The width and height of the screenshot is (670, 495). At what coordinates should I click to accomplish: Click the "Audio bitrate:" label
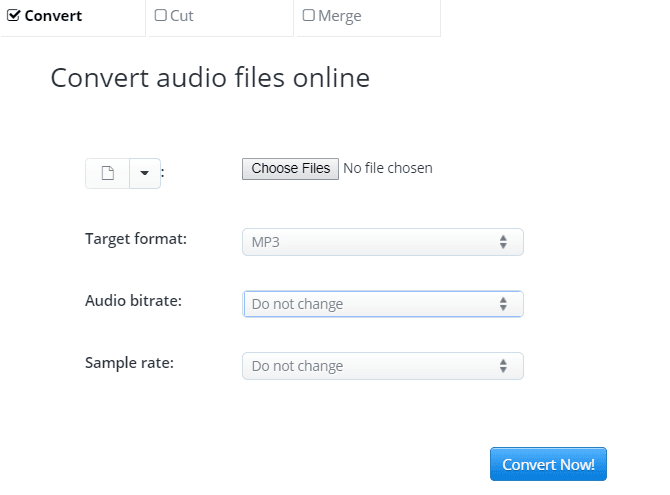click(x=133, y=300)
